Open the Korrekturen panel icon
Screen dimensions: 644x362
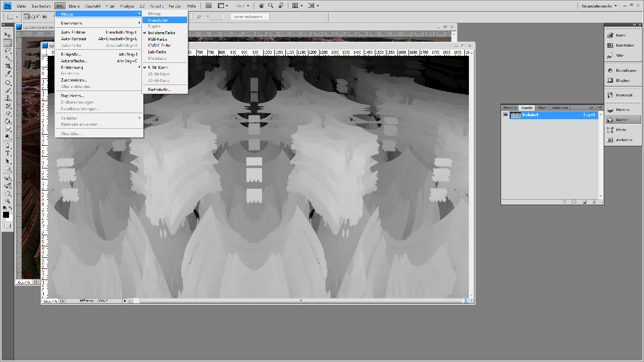click(623, 70)
